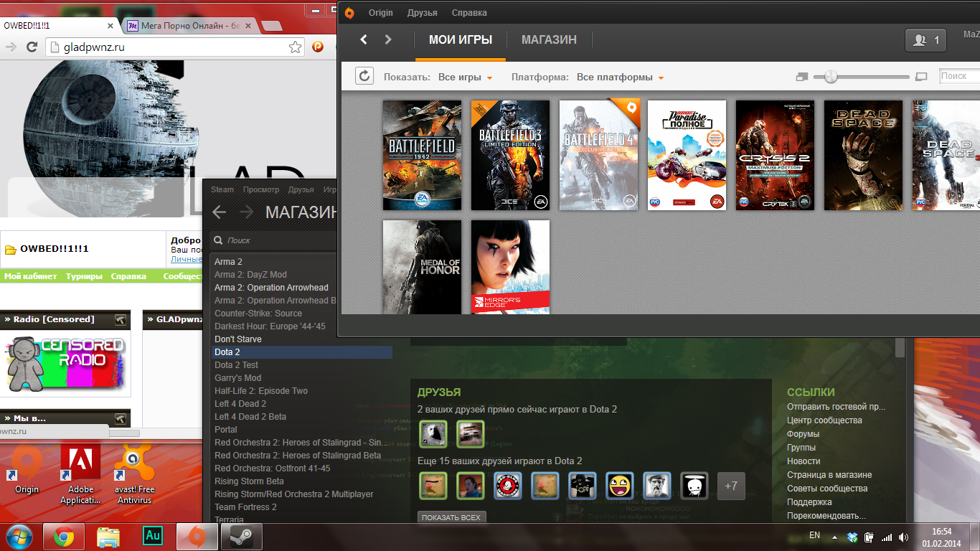The image size is (980, 551).
Task: Open the Форумы link in ССЫЛКИ
Action: pyautogui.click(x=803, y=434)
